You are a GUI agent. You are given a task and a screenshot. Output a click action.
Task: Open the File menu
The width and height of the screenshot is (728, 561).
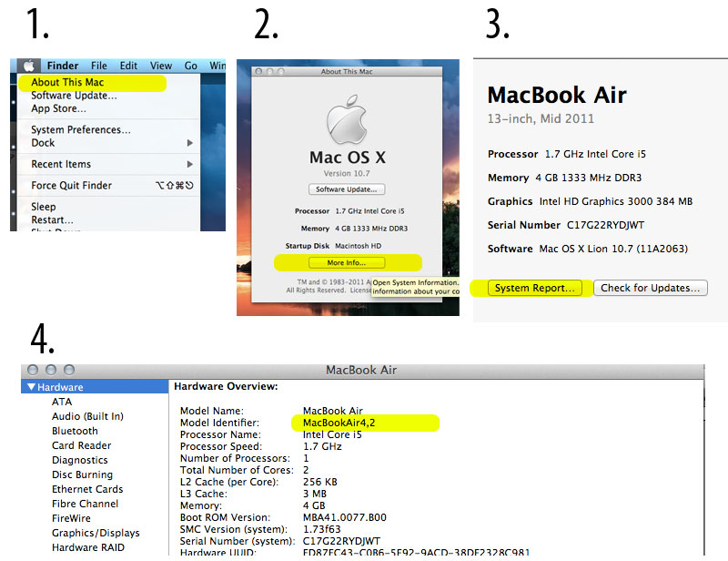coord(99,66)
